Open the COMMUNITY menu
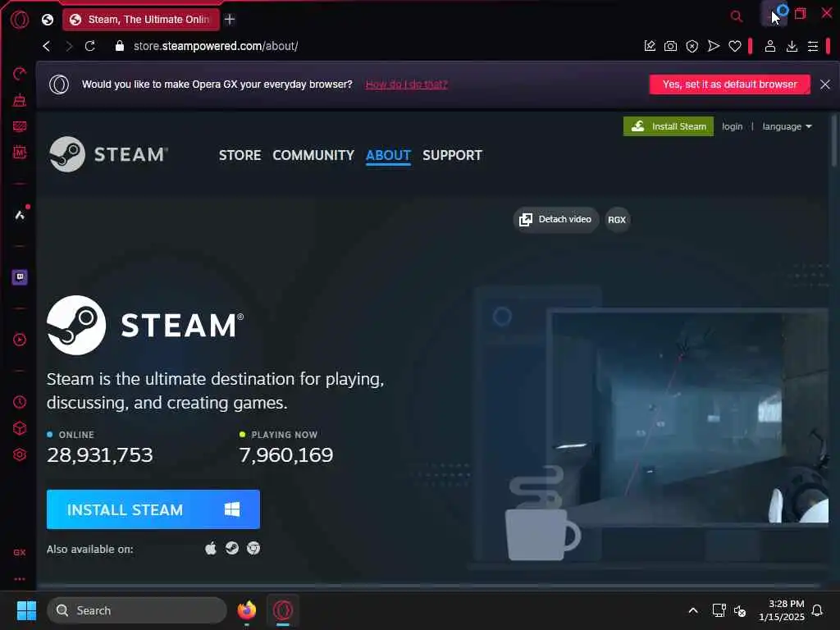Screen dimensions: 840x630 point(313,155)
